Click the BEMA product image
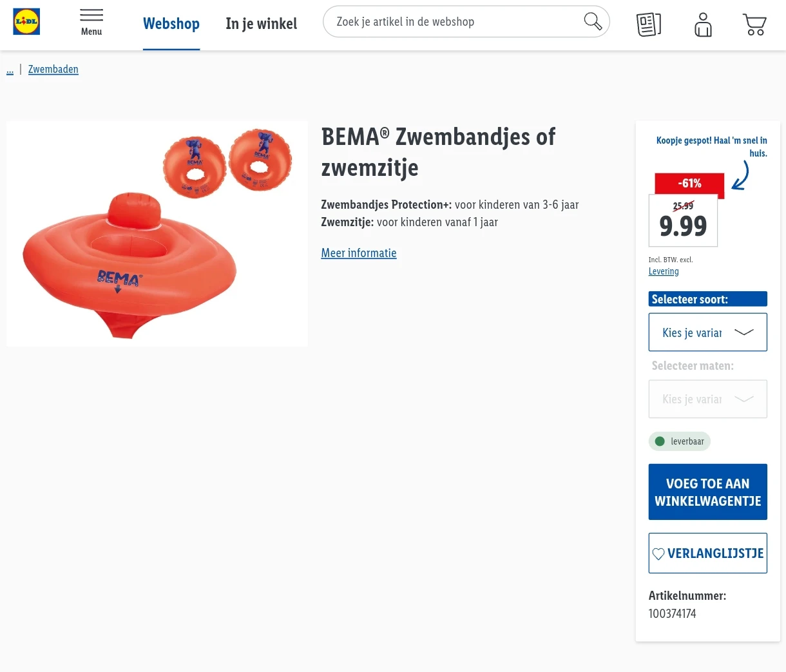Screen dimensions: 786x672 157,234
